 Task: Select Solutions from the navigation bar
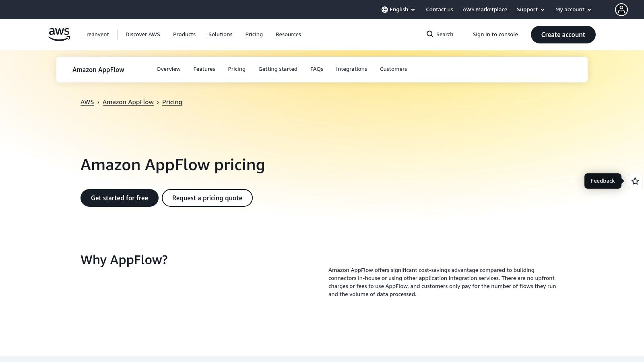point(220,34)
